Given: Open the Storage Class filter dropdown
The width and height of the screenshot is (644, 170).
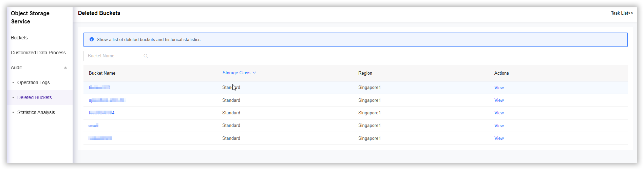Looking at the screenshot, I should pos(236,73).
